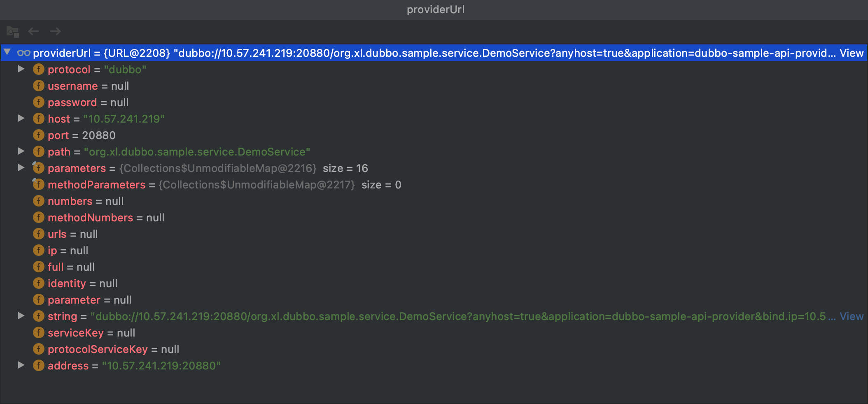Expand the path field node
Screen dimensions: 868x404
(21, 151)
